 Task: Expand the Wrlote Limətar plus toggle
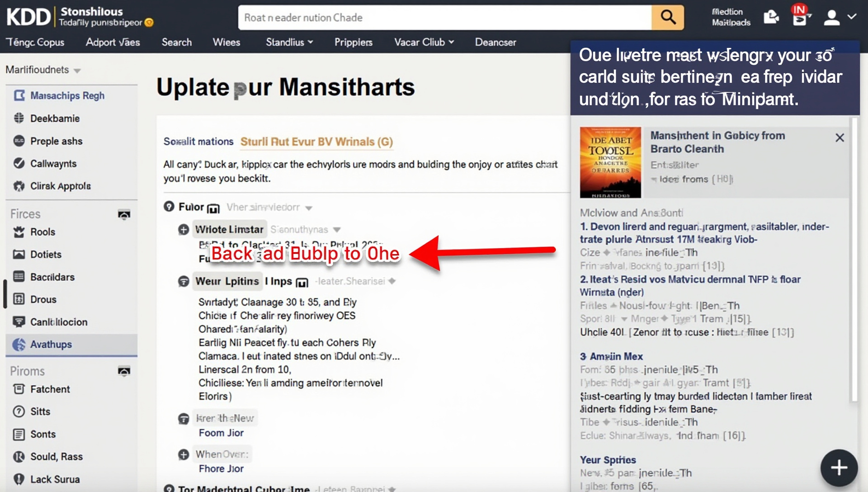point(184,230)
